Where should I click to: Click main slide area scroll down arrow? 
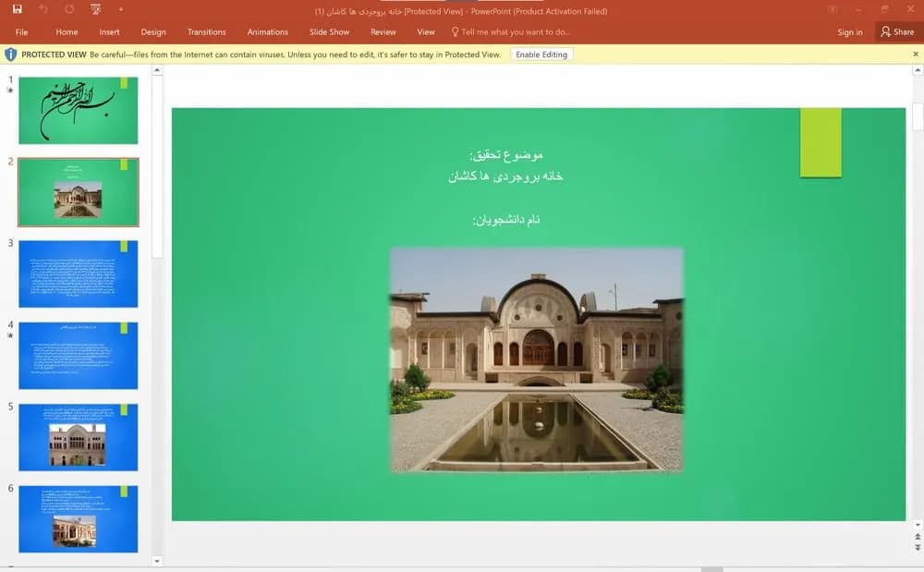click(918, 525)
